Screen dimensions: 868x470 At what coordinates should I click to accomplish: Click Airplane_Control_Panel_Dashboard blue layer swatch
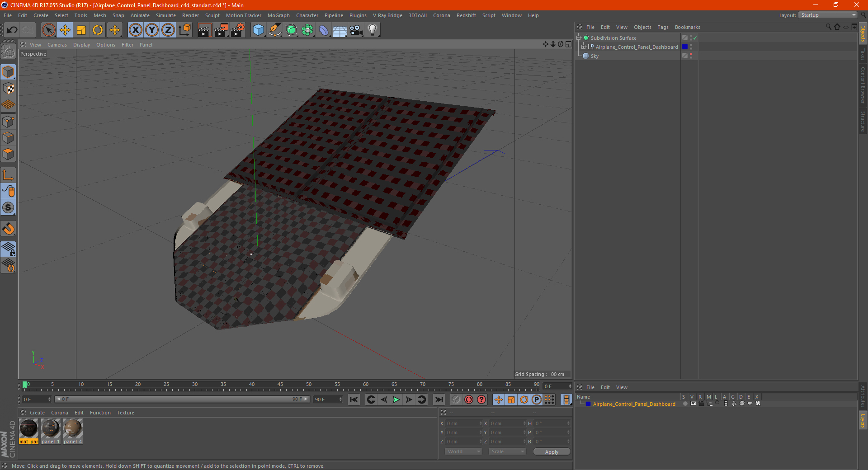pyautogui.click(x=685, y=47)
